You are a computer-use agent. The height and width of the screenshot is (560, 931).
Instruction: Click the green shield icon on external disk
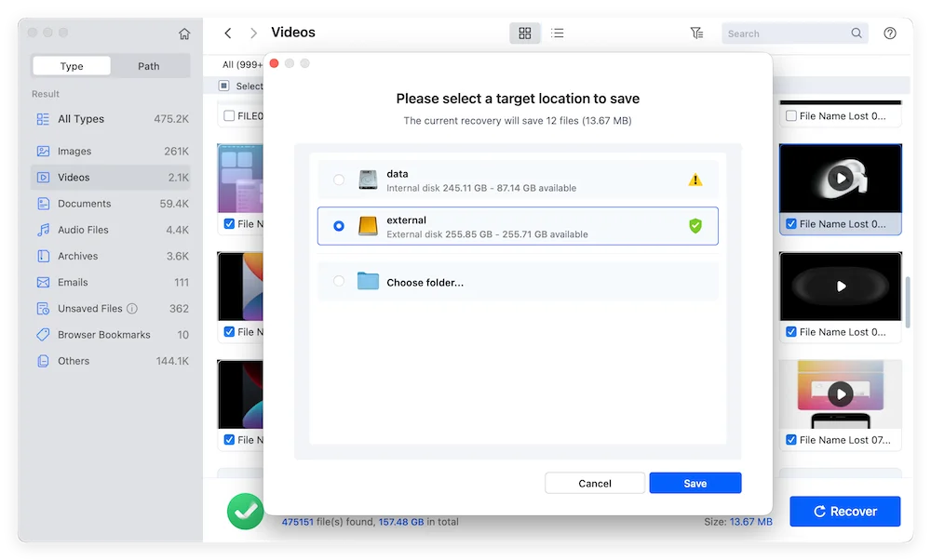(x=695, y=225)
